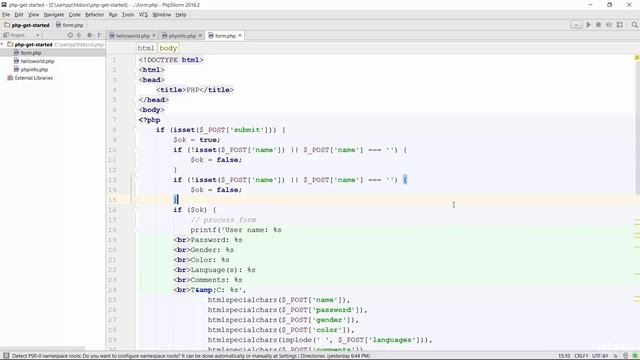Close the form.php editor tab
640x360 pixels.
[x=240, y=36]
